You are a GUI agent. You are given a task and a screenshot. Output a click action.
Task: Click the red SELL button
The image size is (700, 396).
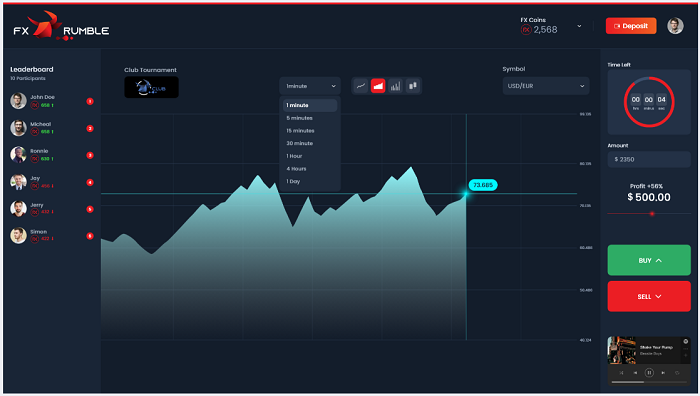[649, 296]
